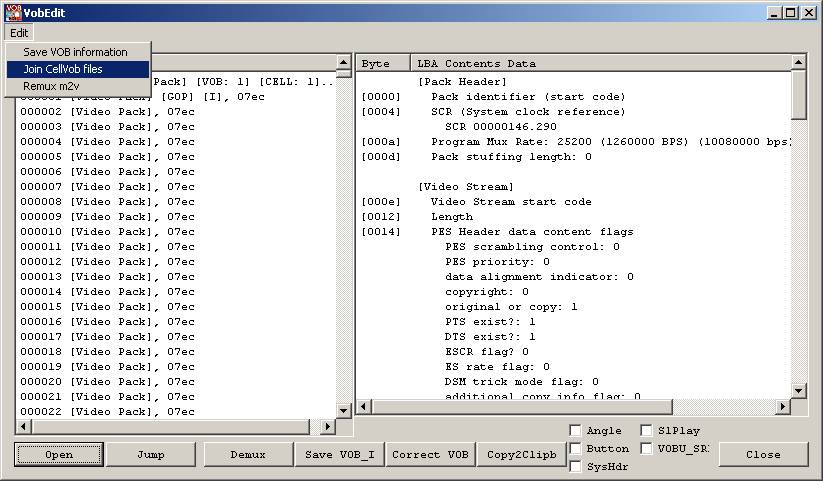Click PES scrambling control: 0 line
Viewport: 823px width, 481px height.
[532, 247]
